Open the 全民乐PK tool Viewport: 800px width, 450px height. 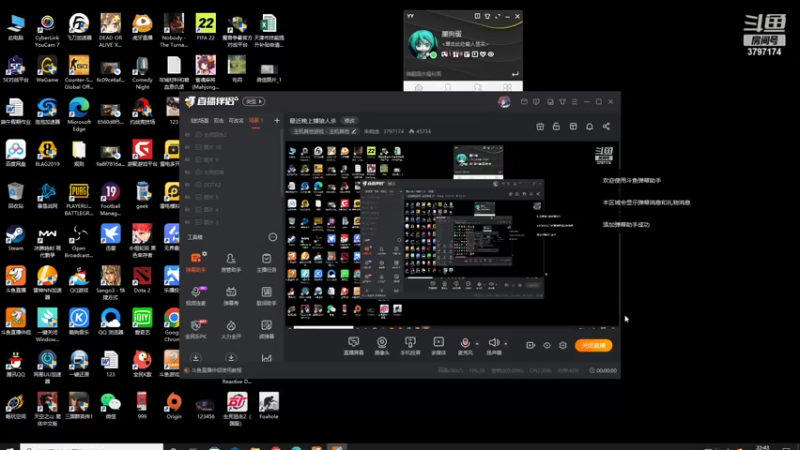[196, 329]
